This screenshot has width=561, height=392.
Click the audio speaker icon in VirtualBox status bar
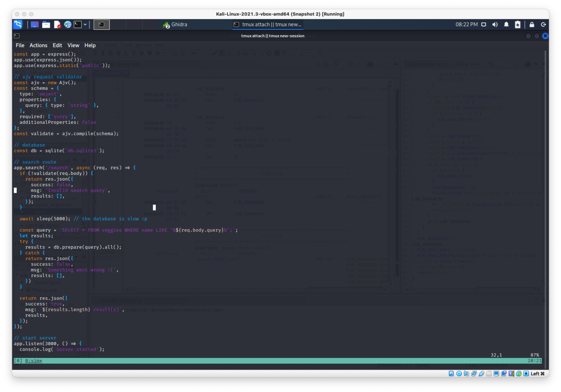pos(466,374)
